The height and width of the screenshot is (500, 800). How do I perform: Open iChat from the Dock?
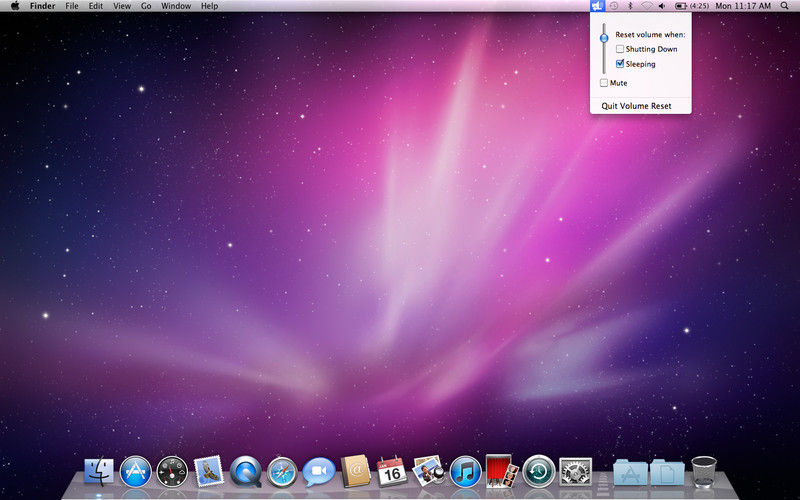point(319,471)
